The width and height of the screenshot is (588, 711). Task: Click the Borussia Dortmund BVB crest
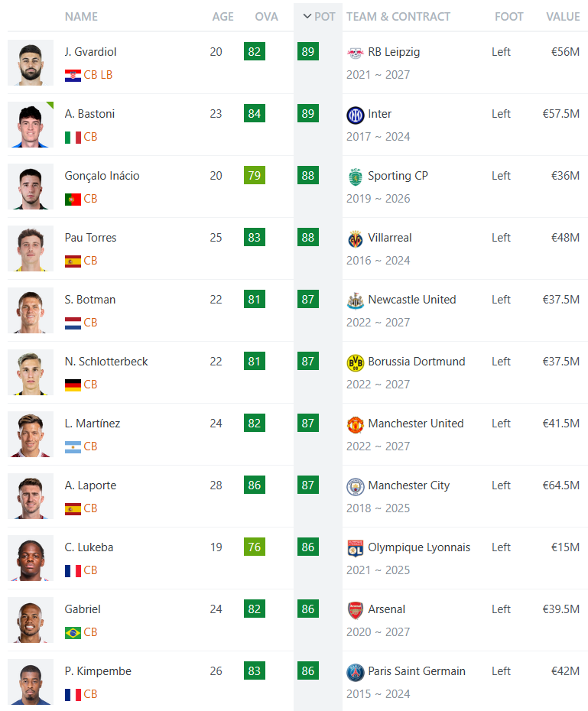[355, 362]
